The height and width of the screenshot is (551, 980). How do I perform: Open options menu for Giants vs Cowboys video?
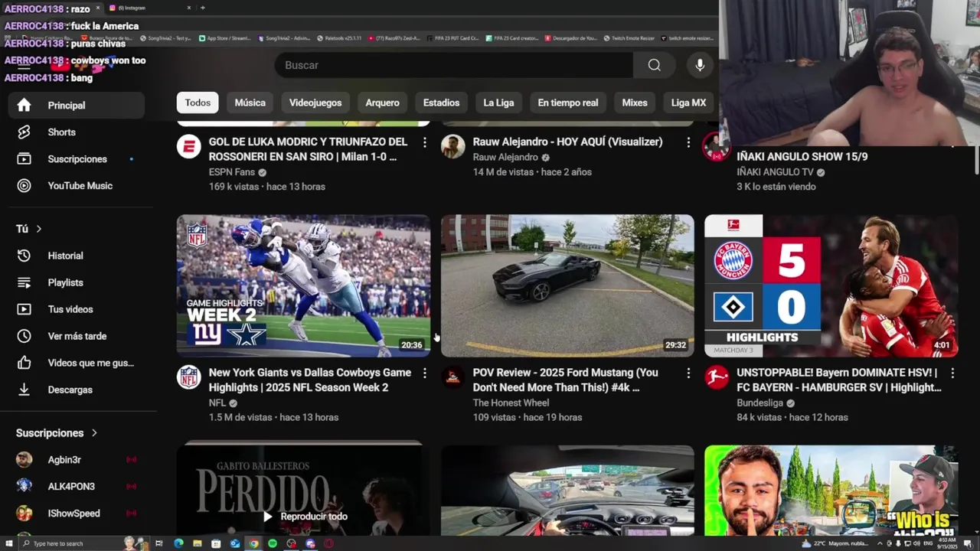pos(424,373)
